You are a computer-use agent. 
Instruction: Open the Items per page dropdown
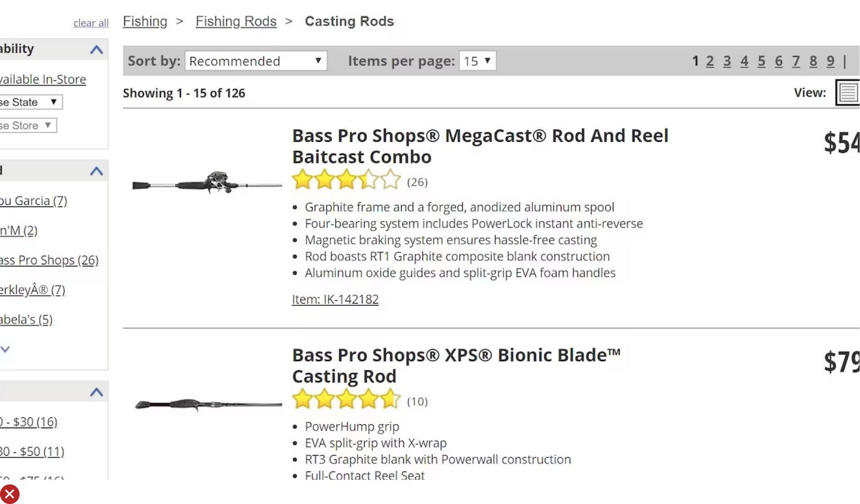[477, 61]
